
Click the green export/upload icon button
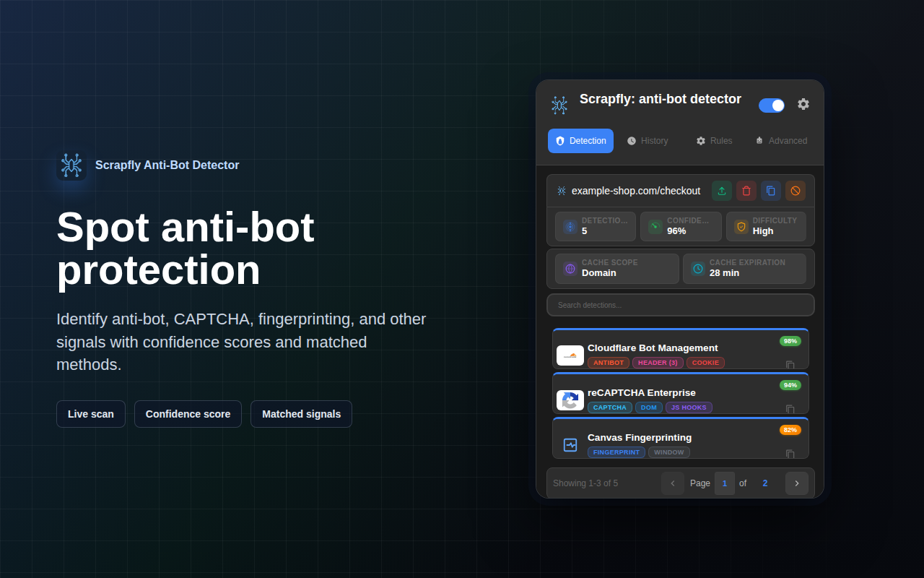click(x=722, y=191)
